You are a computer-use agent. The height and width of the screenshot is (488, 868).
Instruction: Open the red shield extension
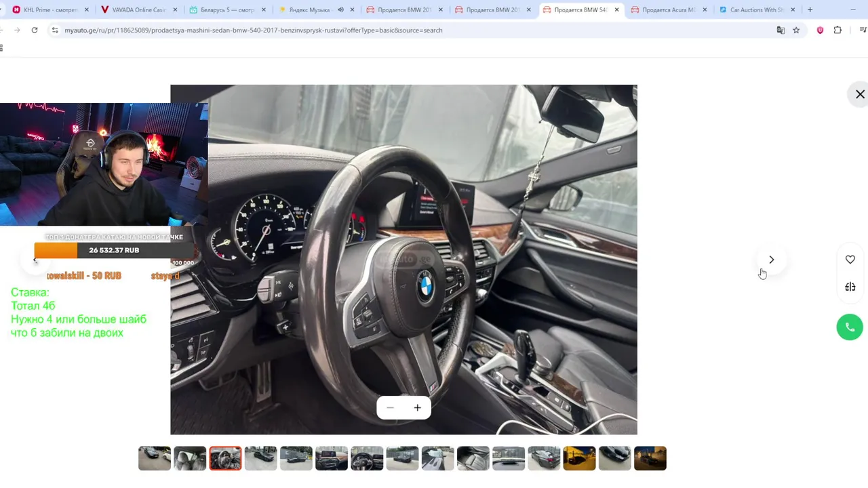pyautogui.click(x=820, y=30)
